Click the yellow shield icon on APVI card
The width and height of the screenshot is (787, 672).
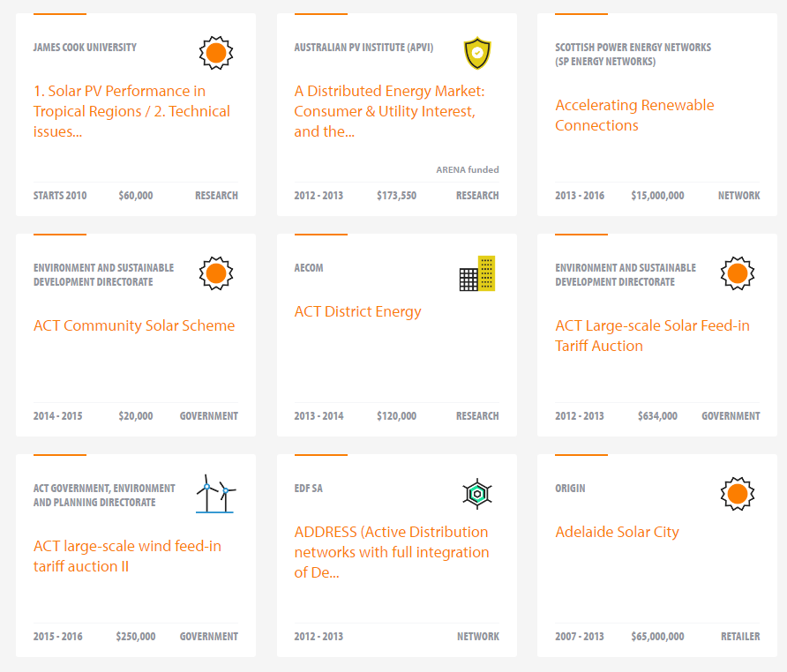[476, 53]
